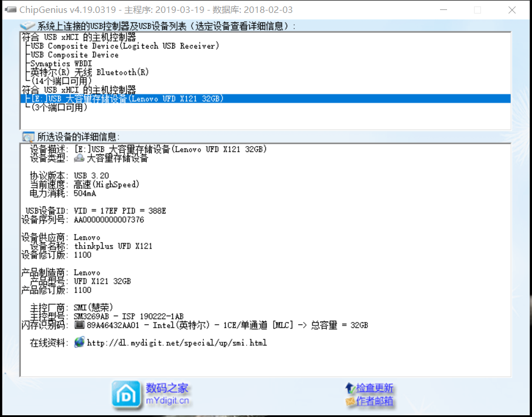
Task: Select the first 符合 USB xHCI 的主机控制器 entry
Action: click(79, 37)
